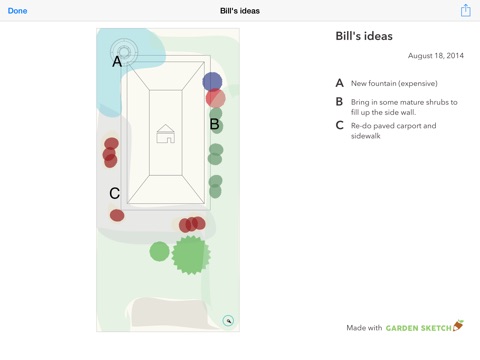The image size is (480, 360).
Task: Select the round green shrub beside spiky tree
Action: [159, 251]
